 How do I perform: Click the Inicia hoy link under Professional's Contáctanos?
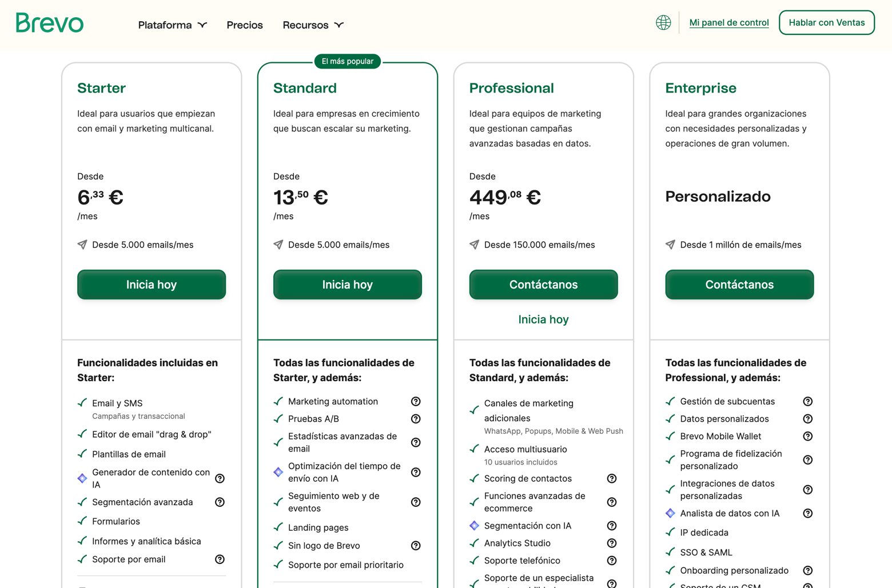point(543,319)
